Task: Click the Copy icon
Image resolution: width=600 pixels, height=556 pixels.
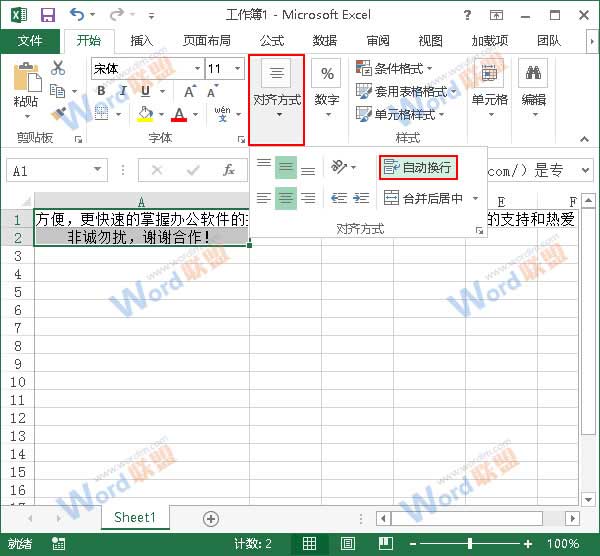Action: pyautogui.click(x=58, y=91)
